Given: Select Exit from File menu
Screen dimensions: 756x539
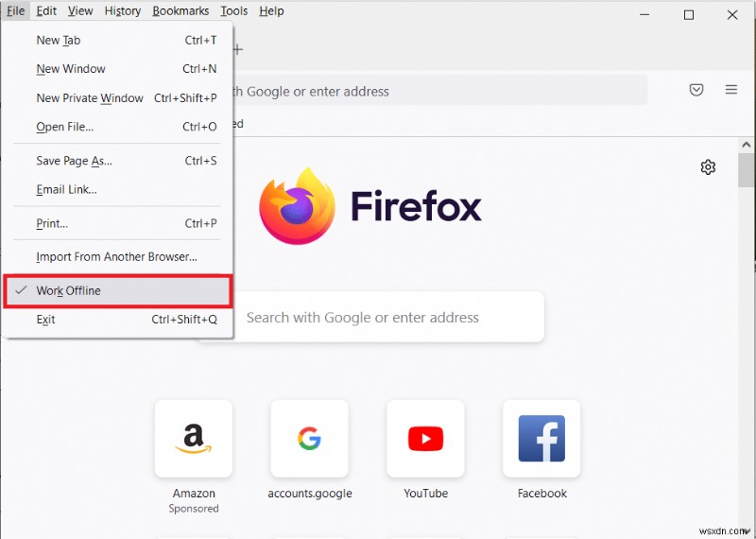Looking at the screenshot, I should tap(117, 320).
